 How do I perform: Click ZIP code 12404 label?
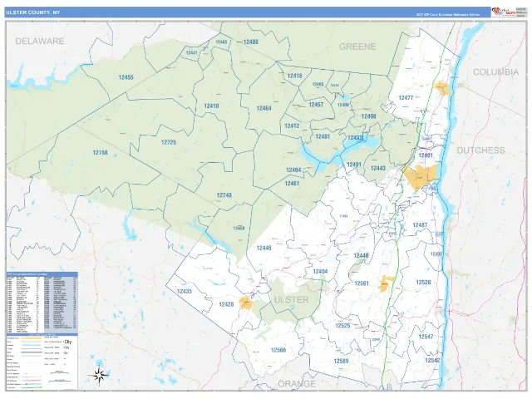click(x=320, y=272)
